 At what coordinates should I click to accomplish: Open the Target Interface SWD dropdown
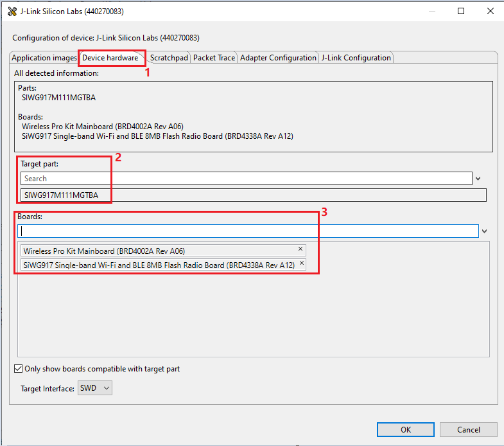tap(95, 388)
